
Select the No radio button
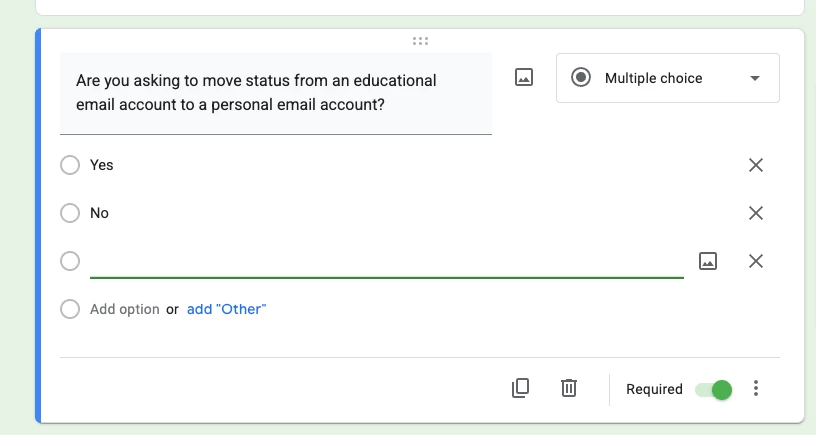click(70, 213)
